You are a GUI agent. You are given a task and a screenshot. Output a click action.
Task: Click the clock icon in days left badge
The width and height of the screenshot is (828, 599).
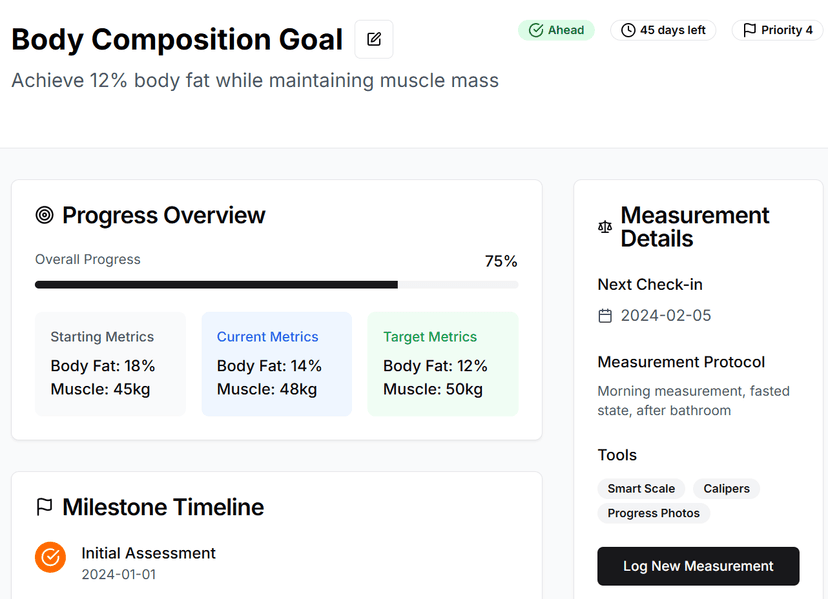[628, 30]
